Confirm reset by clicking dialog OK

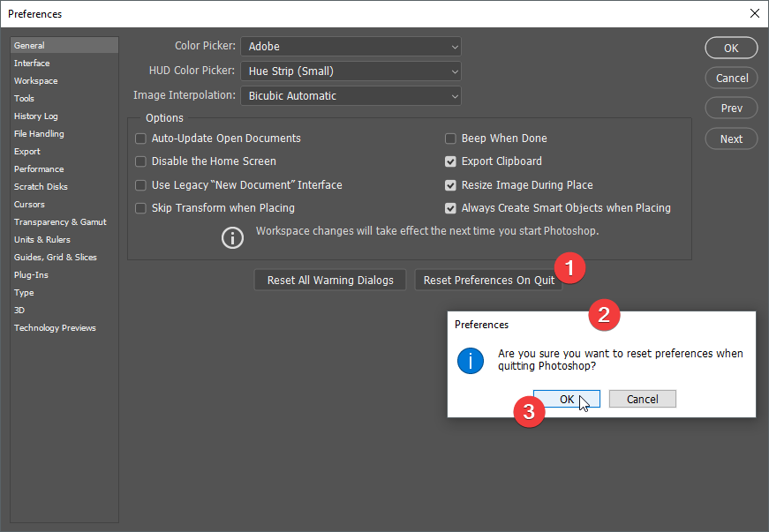(567, 399)
